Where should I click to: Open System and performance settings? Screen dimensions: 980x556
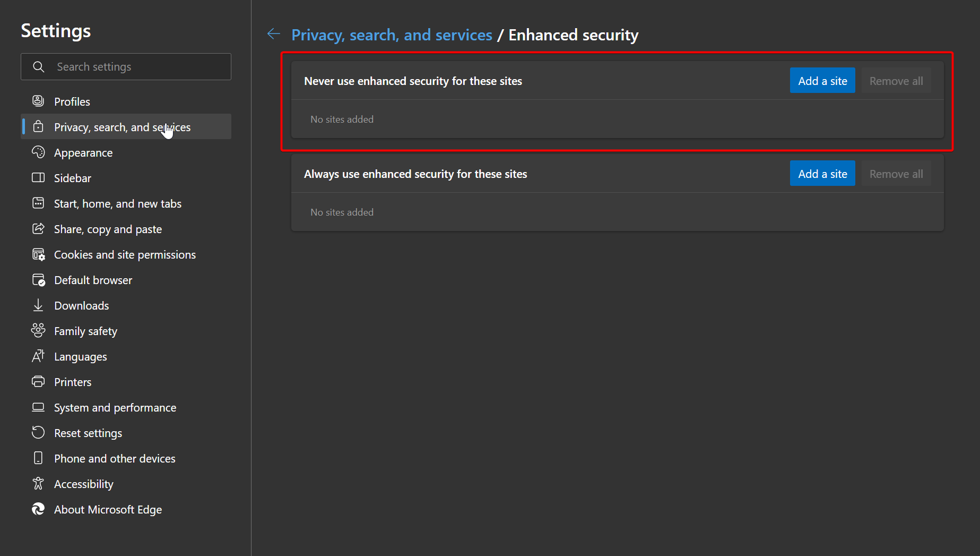(115, 408)
